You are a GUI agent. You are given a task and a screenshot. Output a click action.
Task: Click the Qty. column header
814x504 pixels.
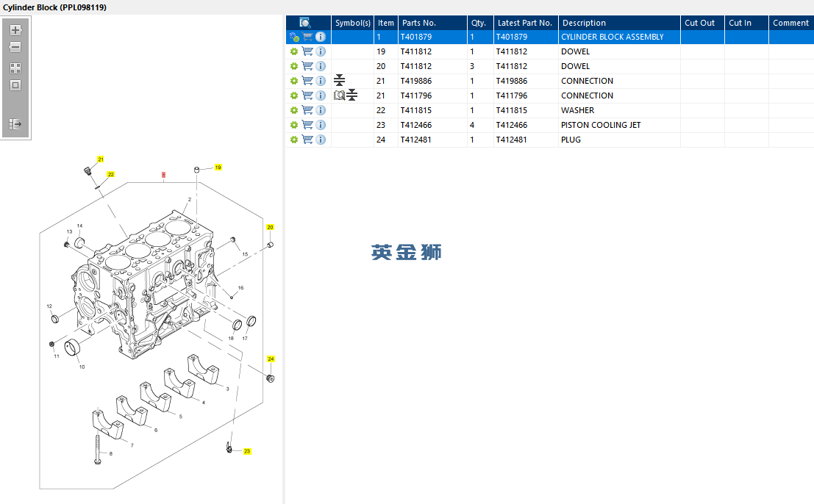pyautogui.click(x=479, y=23)
